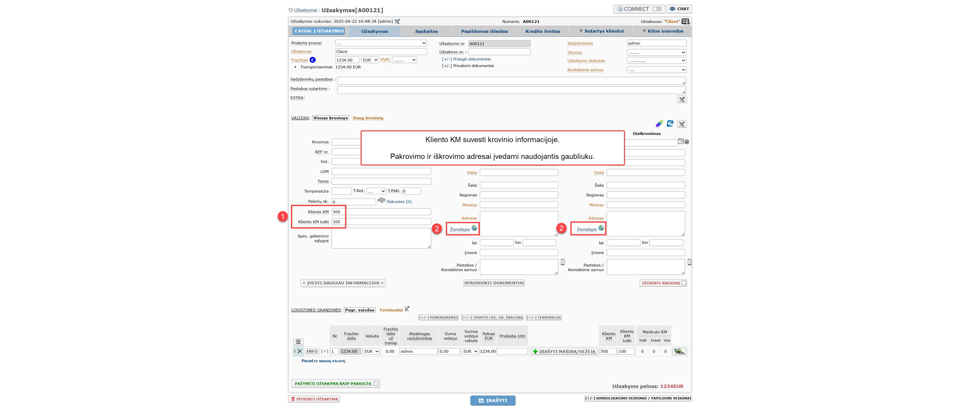Open the Sutartys klientui menu
This screenshot has width=980, height=416.
(x=601, y=32)
